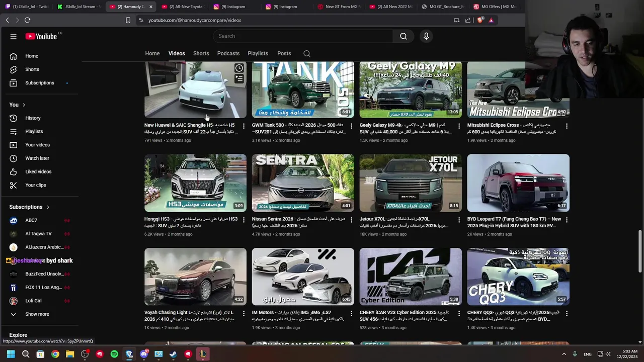
Task: Click the share icon in address bar
Action: pos(468,20)
